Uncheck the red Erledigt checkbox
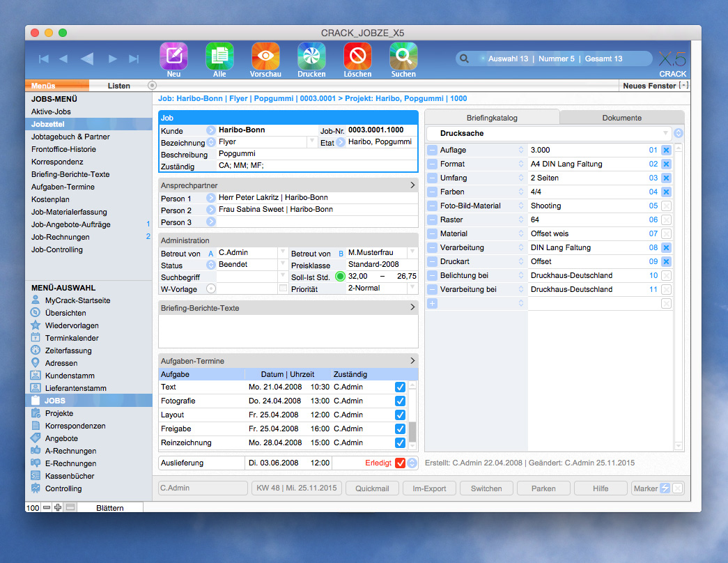This screenshot has width=728, height=563. 400,463
